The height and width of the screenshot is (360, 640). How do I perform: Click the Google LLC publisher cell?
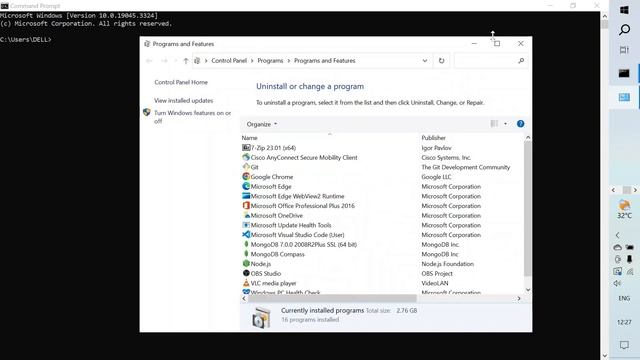coord(436,177)
